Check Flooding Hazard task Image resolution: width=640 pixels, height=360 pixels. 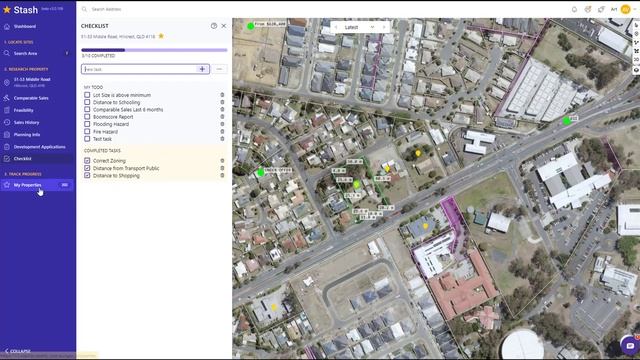click(87, 124)
